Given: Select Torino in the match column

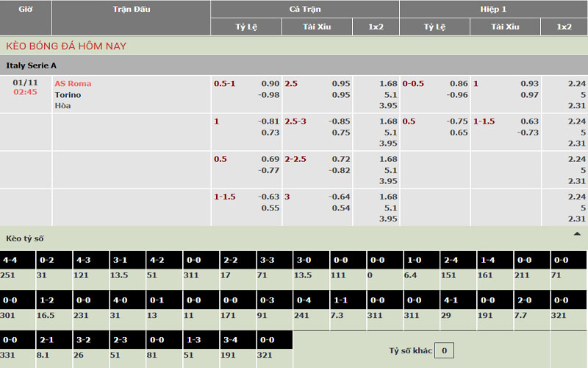Looking at the screenshot, I should (68, 95).
